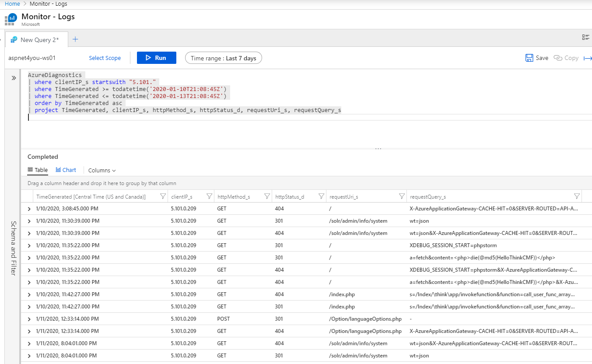Click the /Option/languageOptions.php cell in POST row
The height and width of the screenshot is (364, 592).
click(365, 319)
